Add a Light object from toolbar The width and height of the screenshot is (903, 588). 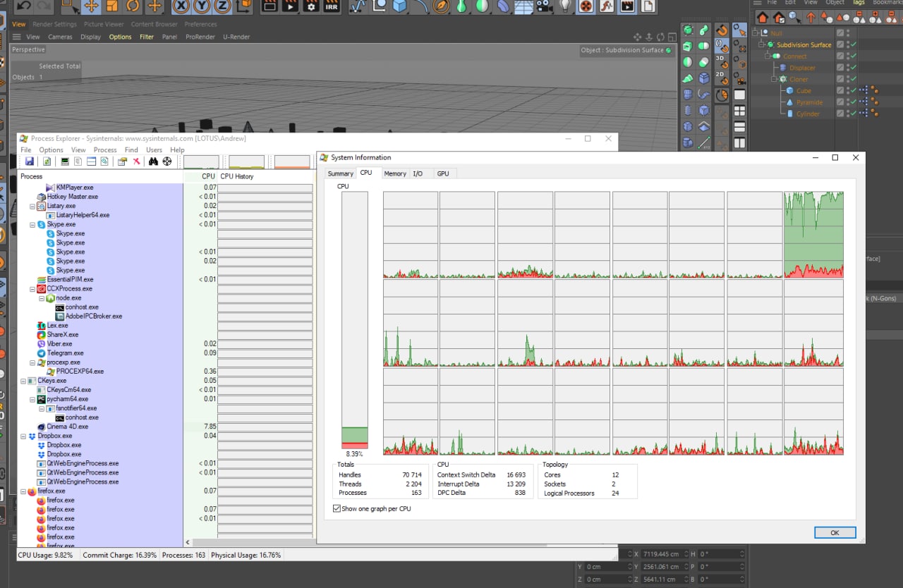pyautogui.click(x=564, y=6)
